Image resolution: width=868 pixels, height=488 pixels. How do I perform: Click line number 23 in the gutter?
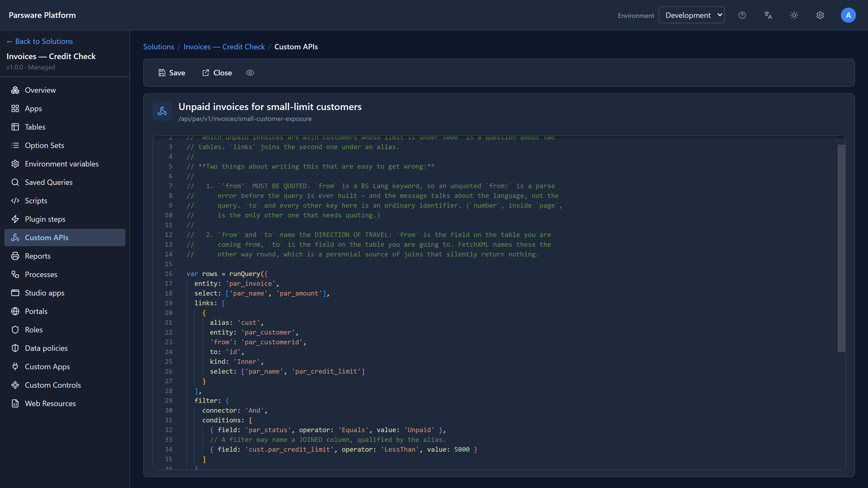[x=168, y=342]
